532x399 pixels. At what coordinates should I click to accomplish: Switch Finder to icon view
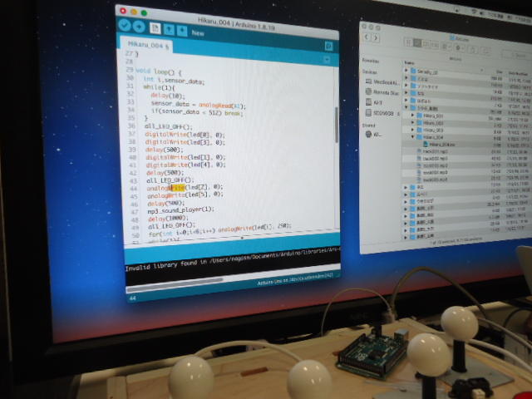tap(409, 42)
